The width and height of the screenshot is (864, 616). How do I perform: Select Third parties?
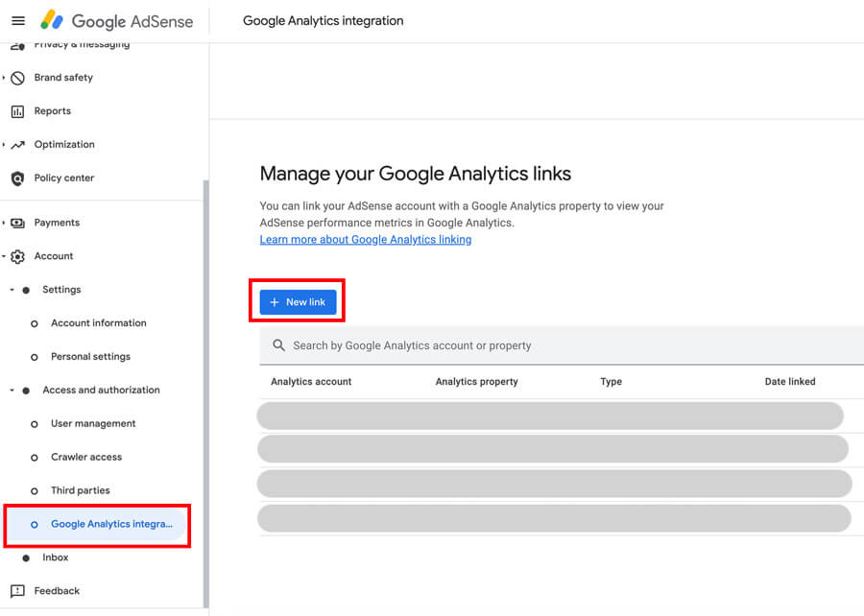[82, 489]
